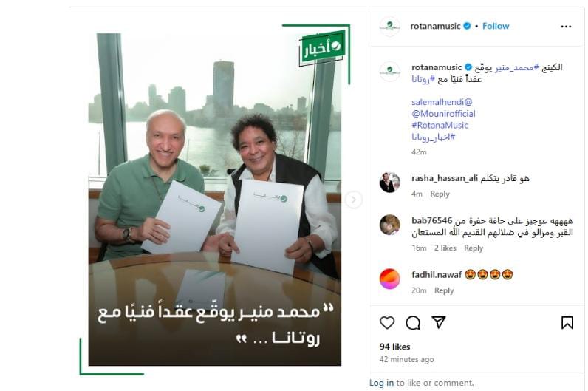Share post via paper plane icon
Image resolution: width=588 pixels, height=391 pixels.
[x=438, y=322]
